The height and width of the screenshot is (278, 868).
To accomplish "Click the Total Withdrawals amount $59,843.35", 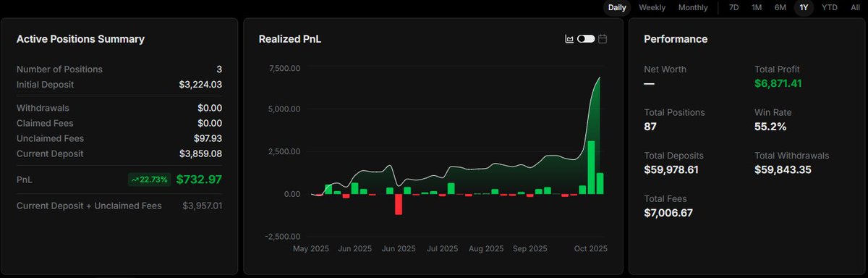I will [783, 169].
